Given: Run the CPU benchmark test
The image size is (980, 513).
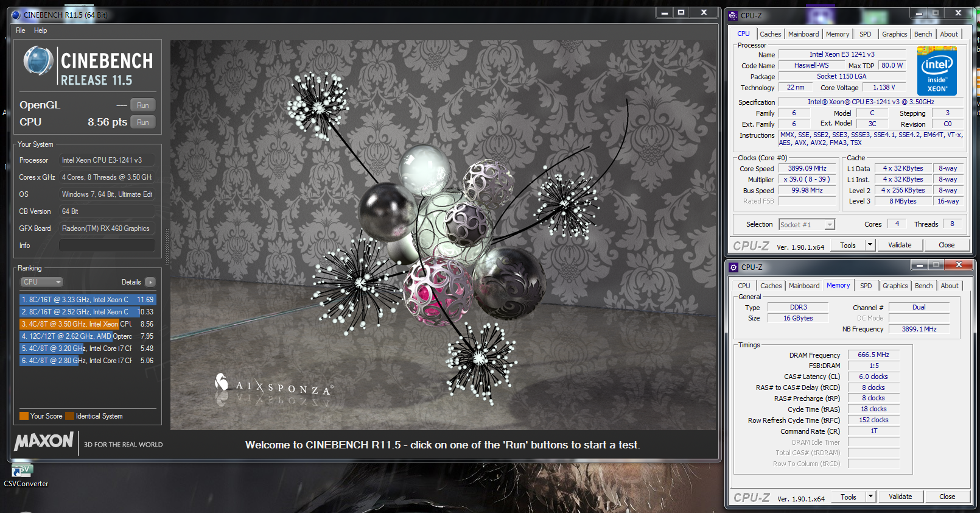Looking at the screenshot, I should (143, 122).
